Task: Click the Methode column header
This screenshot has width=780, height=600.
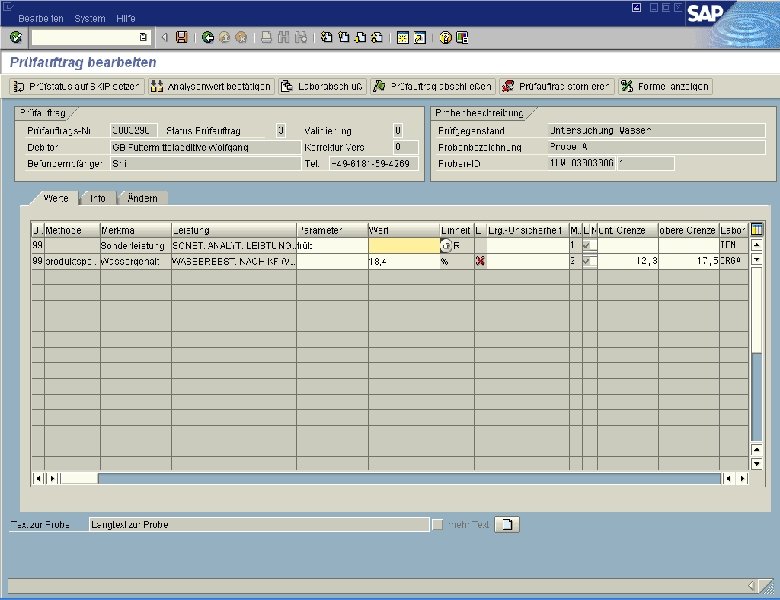Action: point(72,230)
